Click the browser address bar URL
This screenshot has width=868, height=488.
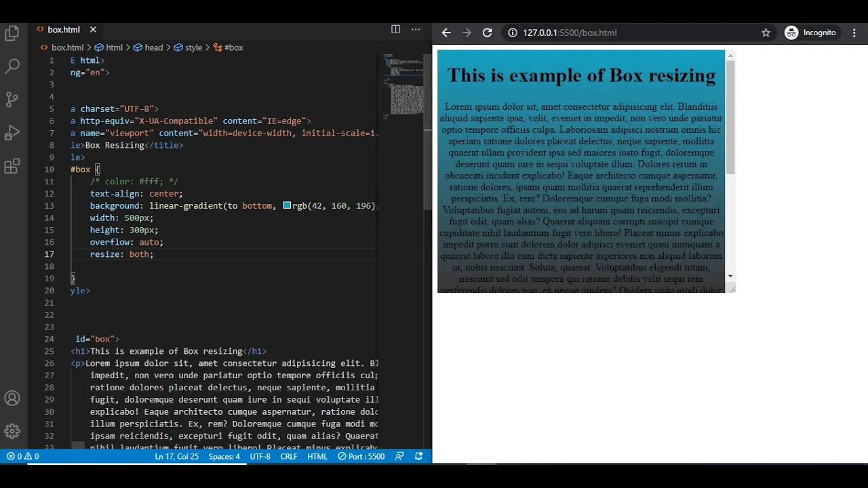[x=570, y=33]
